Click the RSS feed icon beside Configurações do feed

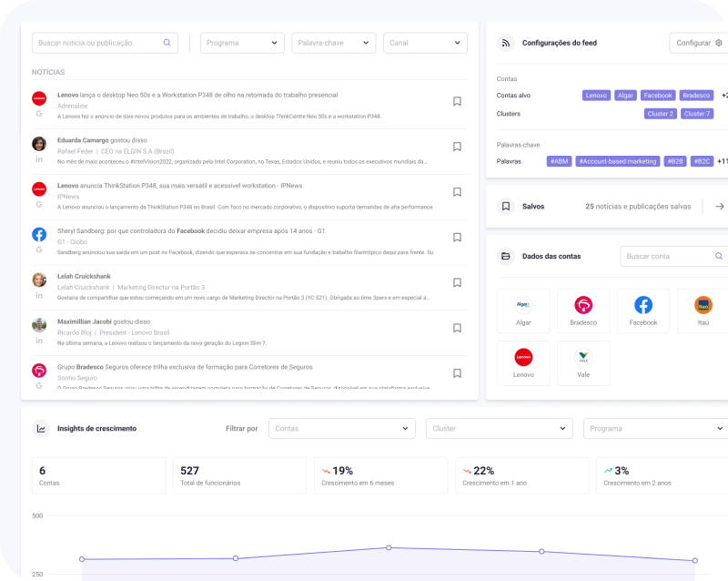coord(506,43)
